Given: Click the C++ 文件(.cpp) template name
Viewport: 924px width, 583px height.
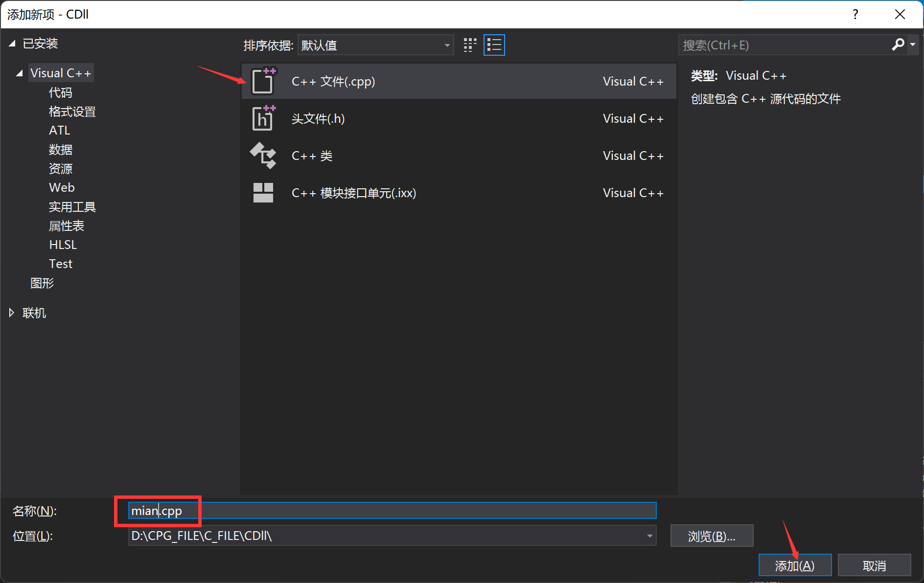Looking at the screenshot, I should tap(333, 81).
